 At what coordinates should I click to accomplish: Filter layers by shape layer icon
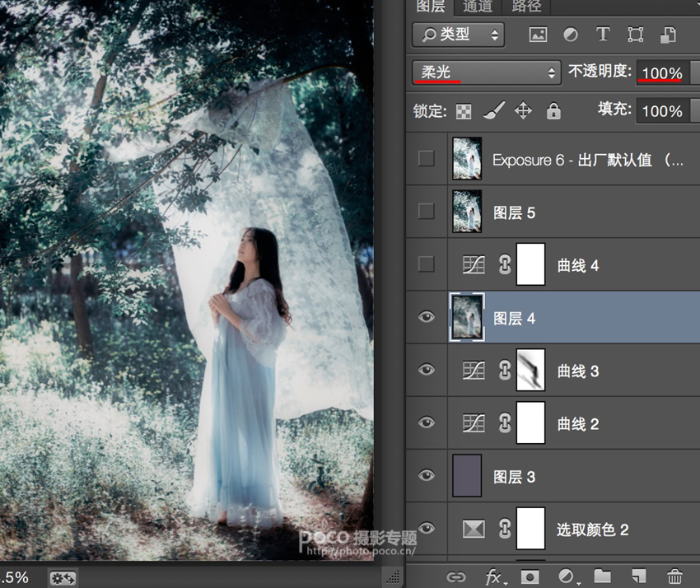pyautogui.click(x=635, y=35)
